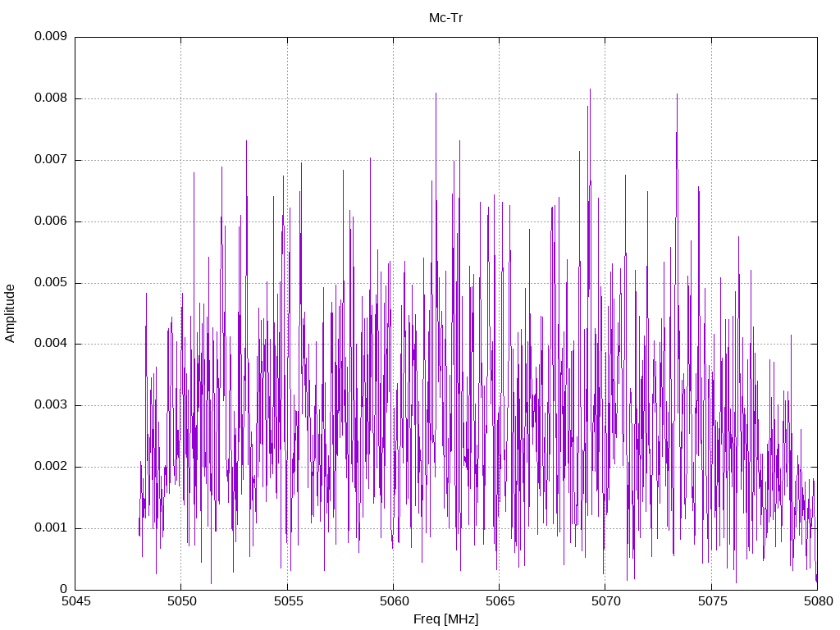The image size is (840, 630).
Task: Click the y-axis tick label 0.005
Action: point(51,282)
